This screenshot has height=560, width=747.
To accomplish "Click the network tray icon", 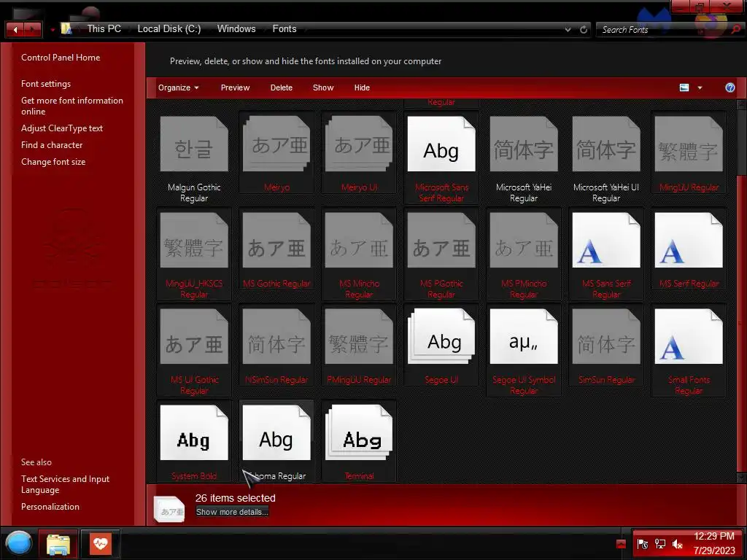I will pyautogui.click(x=659, y=544).
